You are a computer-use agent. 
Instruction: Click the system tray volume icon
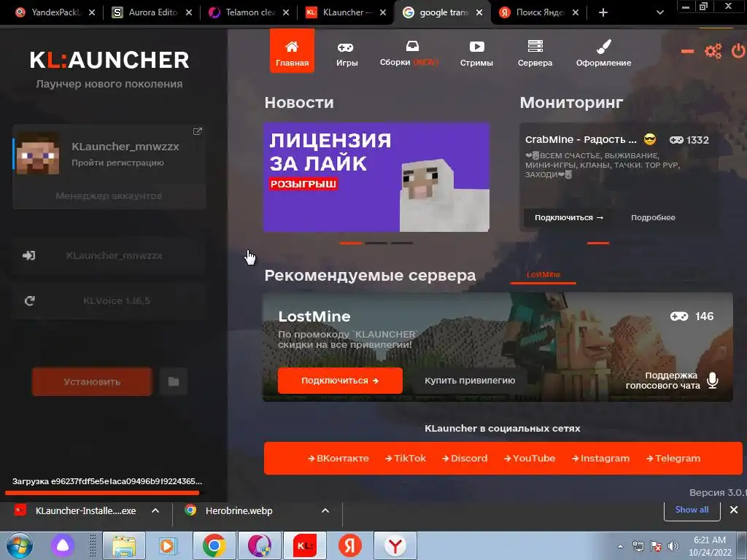673,545
